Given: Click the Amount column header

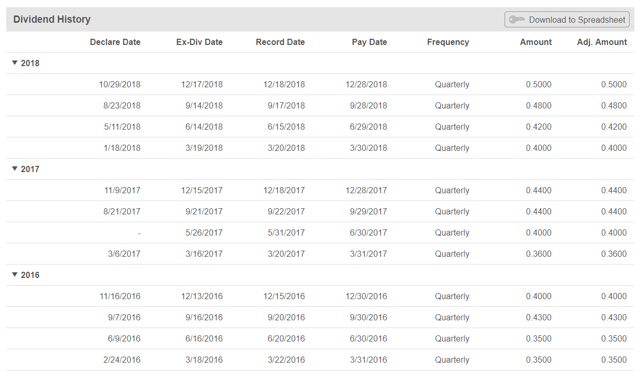Looking at the screenshot, I should 536,42.
